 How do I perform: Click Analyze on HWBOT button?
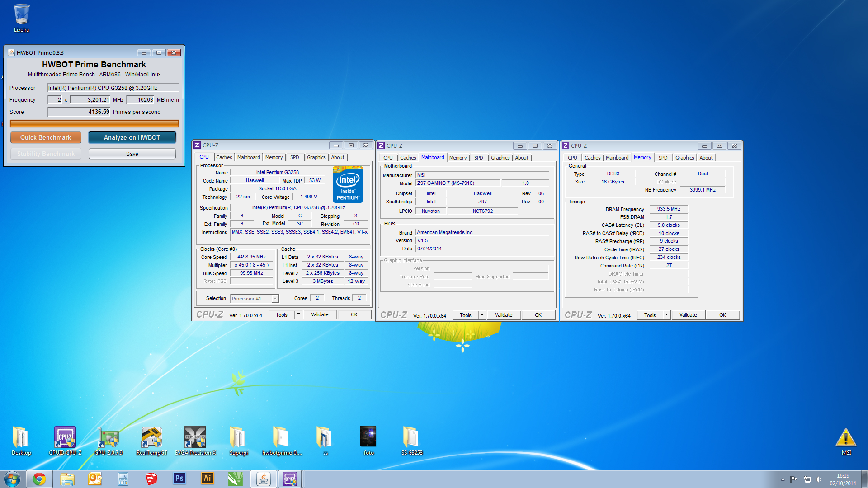tap(132, 137)
